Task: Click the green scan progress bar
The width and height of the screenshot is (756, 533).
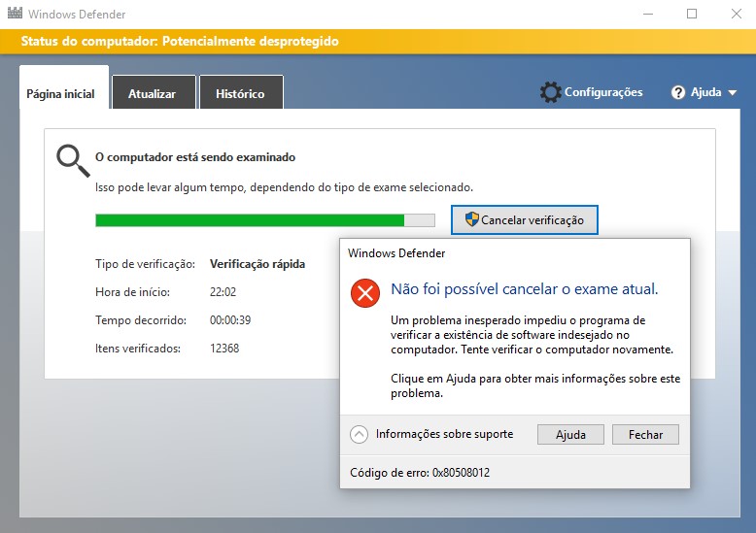Action: click(x=265, y=220)
